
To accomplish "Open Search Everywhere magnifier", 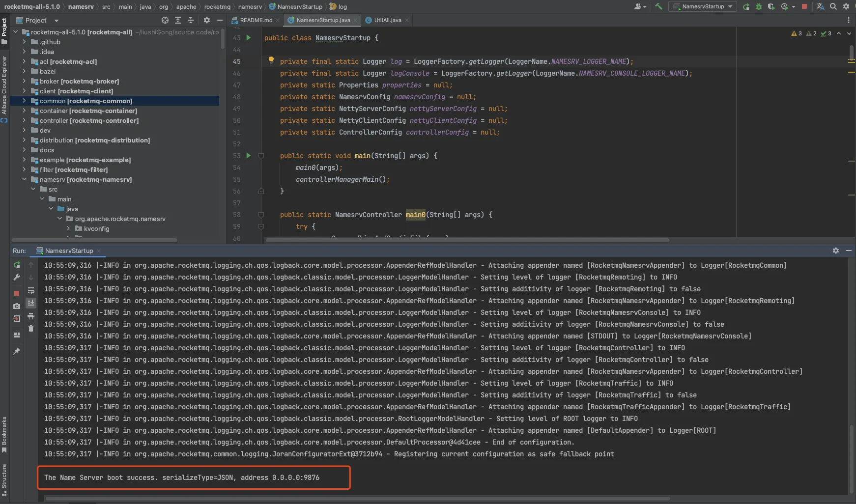I will point(833,6).
